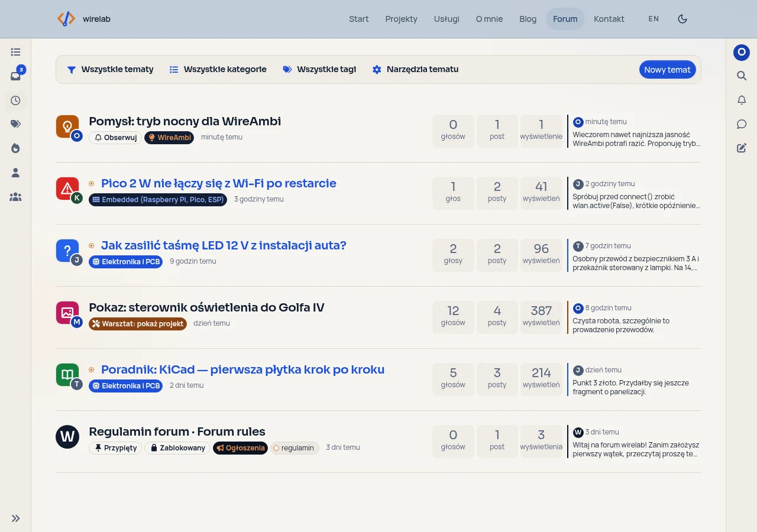
Task: Toggle dark mode moon icon
Action: (x=682, y=19)
